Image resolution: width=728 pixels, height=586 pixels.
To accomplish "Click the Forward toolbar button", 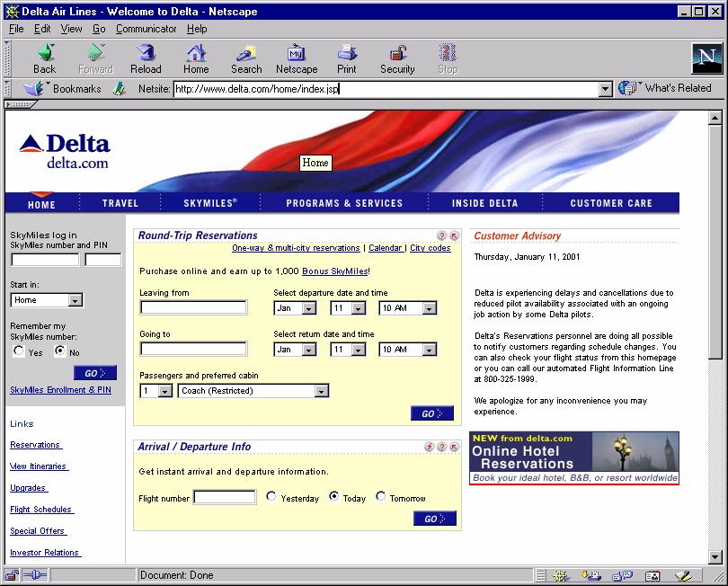I will 95,59.
